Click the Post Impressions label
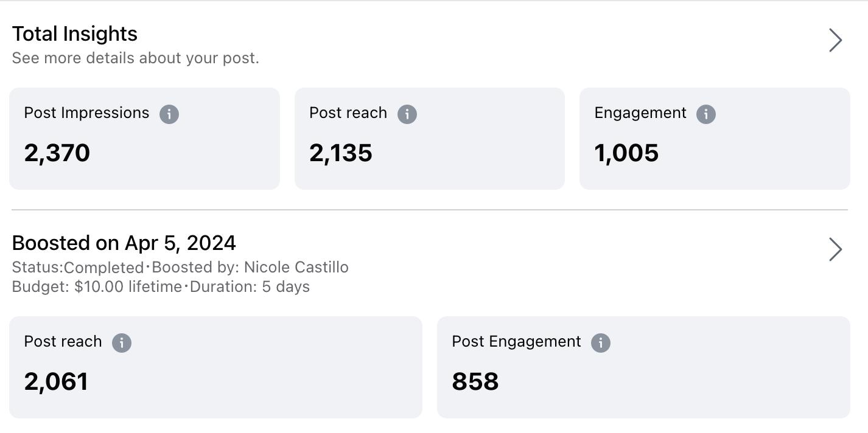The image size is (868, 433). pyautogui.click(x=86, y=113)
